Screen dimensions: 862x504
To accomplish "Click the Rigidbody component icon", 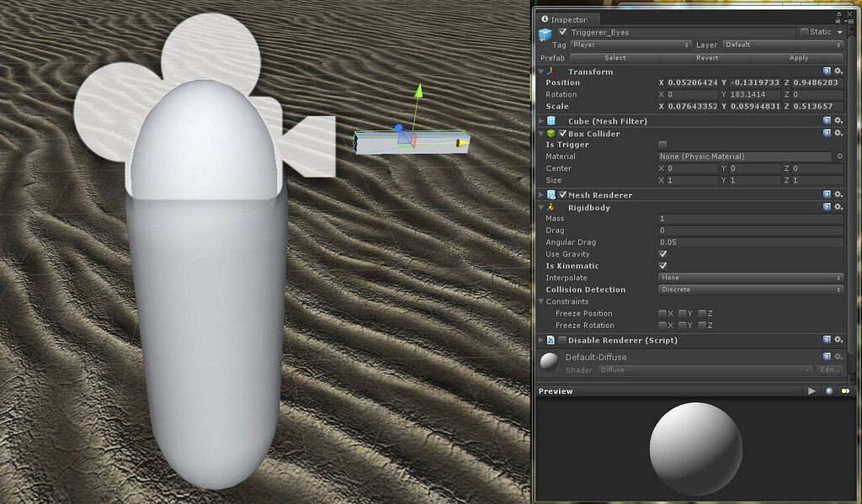I will [550, 207].
